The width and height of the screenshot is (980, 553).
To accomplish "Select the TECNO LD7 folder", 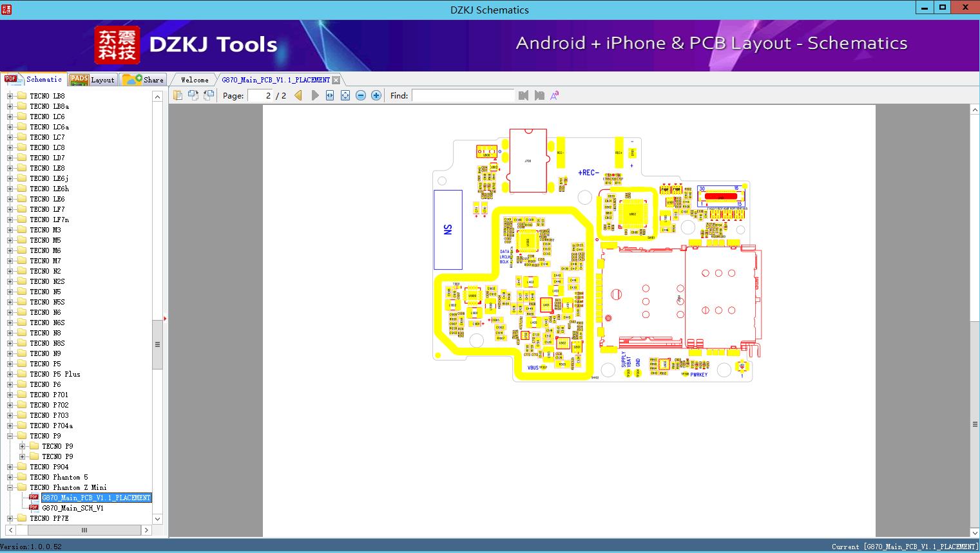I will coord(47,158).
